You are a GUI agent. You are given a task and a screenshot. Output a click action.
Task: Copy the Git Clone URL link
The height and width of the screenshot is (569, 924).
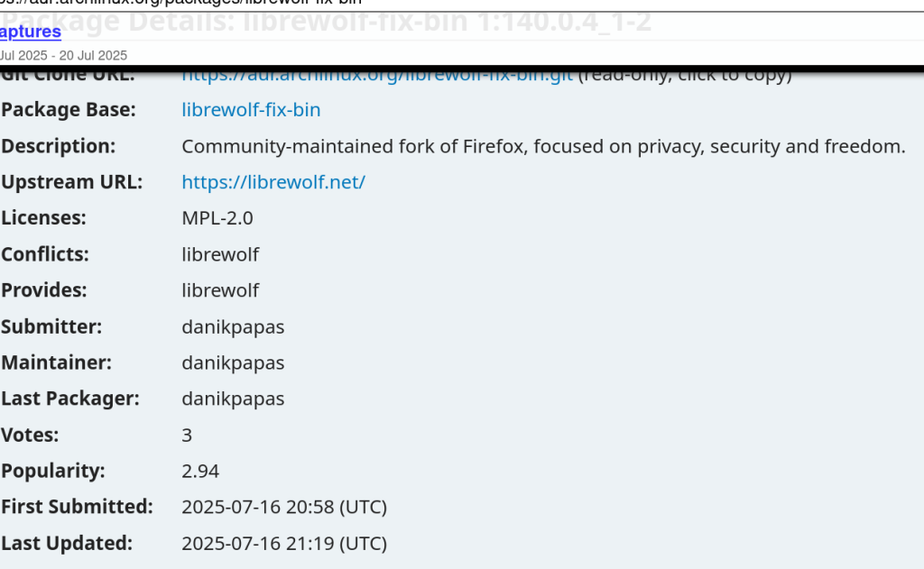(377, 76)
